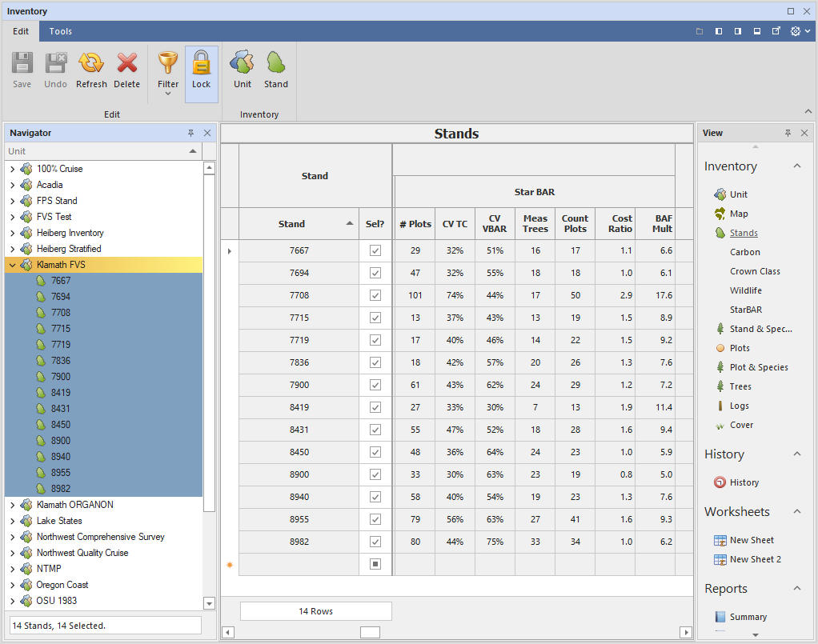Expand the Acadia unit node
Viewport: 818px width, 644px height.
point(13,185)
